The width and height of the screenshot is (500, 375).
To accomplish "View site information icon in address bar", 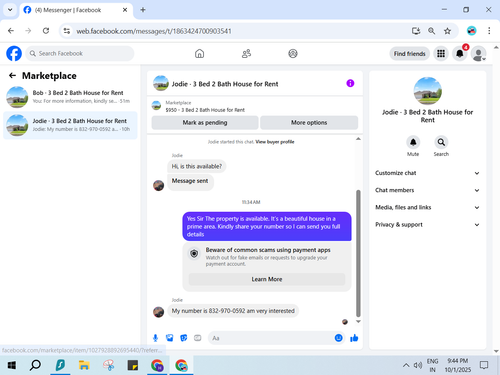I will tap(67, 31).
